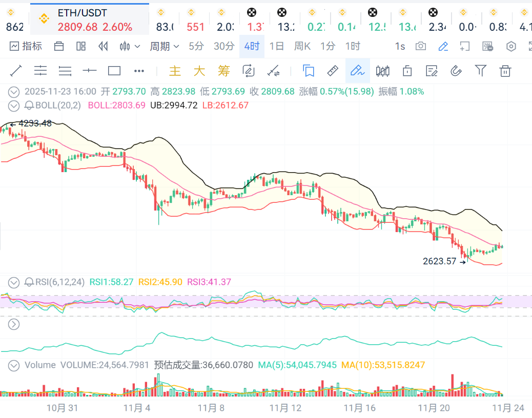Delete drawings with the trash icon
This screenshot has width=532, height=418.
point(505,71)
